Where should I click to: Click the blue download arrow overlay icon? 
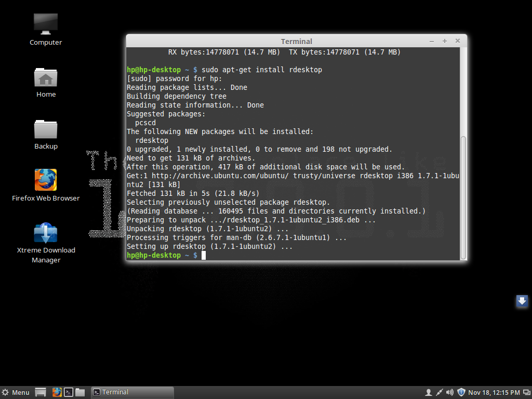522,301
